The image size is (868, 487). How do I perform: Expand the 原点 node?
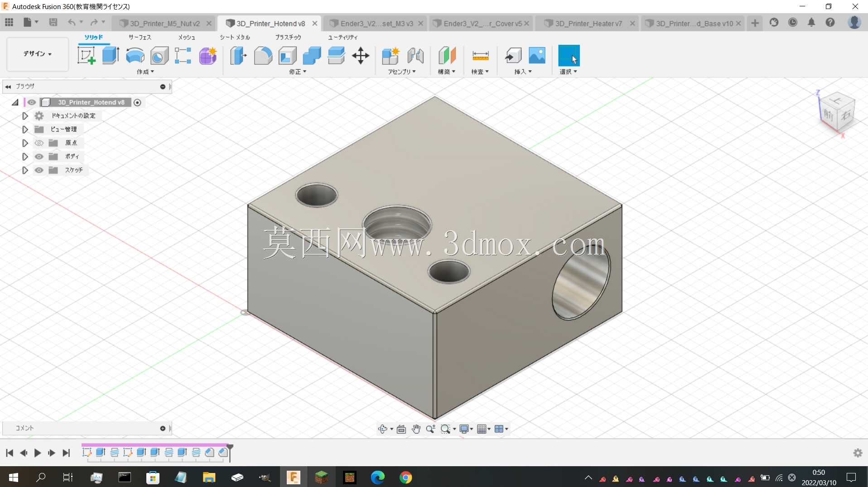[x=25, y=143]
